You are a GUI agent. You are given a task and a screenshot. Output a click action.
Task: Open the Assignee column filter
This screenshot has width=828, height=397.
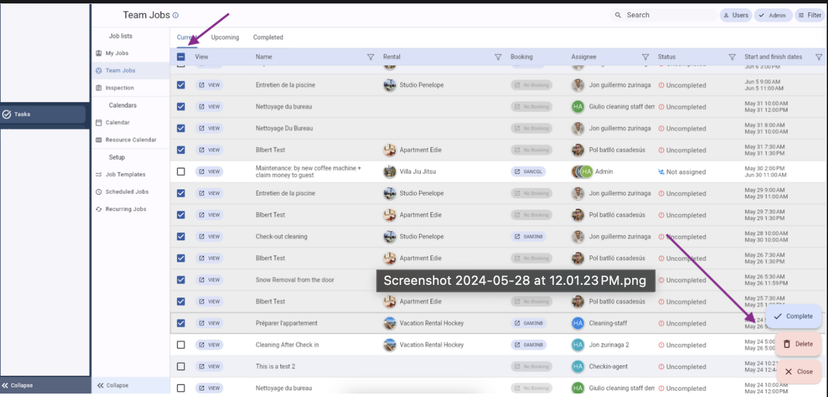(645, 57)
